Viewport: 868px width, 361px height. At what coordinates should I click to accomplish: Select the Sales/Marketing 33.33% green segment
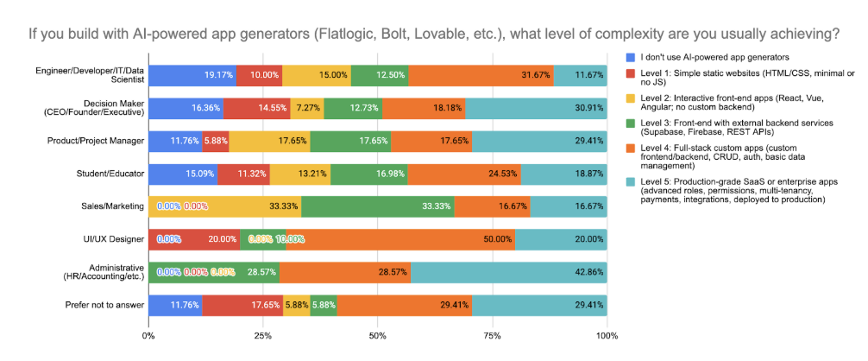tap(378, 206)
